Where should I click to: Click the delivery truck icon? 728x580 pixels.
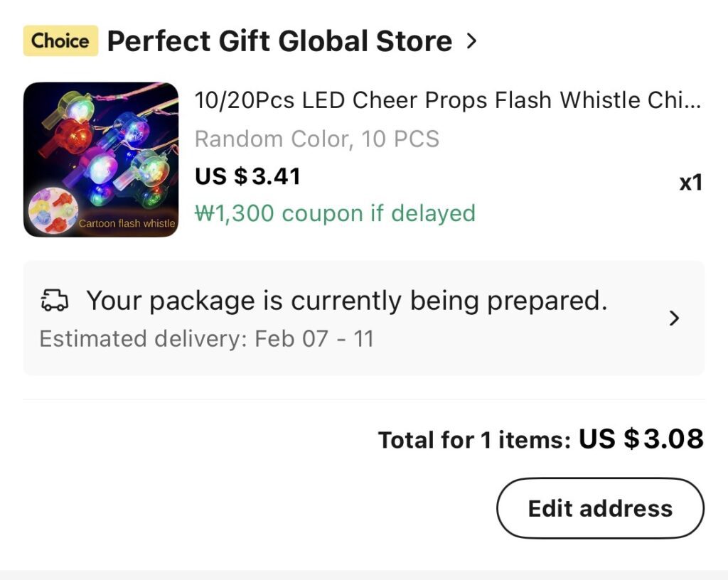point(55,301)
